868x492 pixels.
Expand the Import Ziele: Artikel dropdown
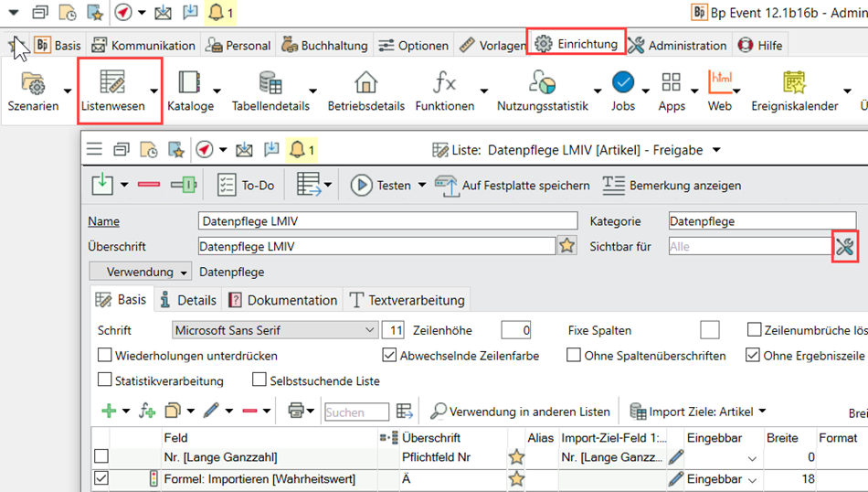762,412
